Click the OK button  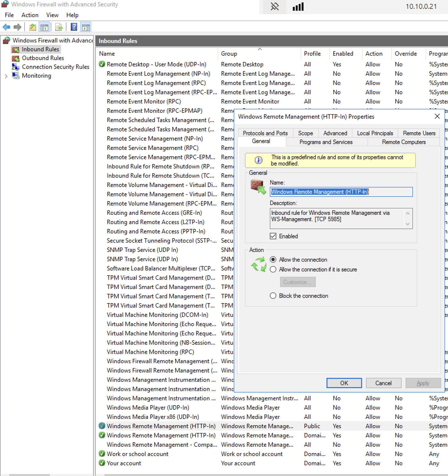[344, 383]
